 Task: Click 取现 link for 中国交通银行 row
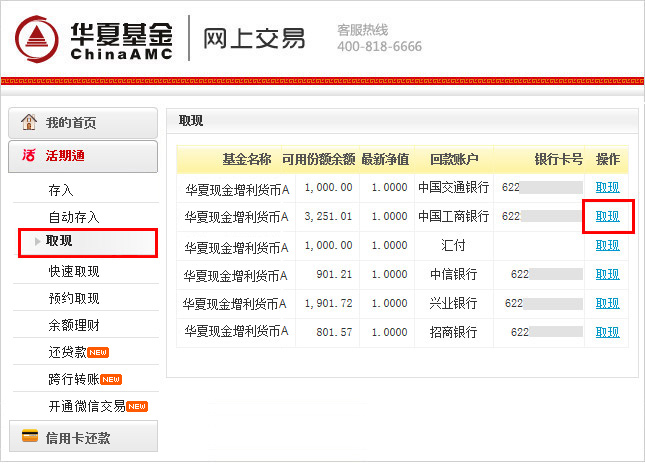click(608, 187)
